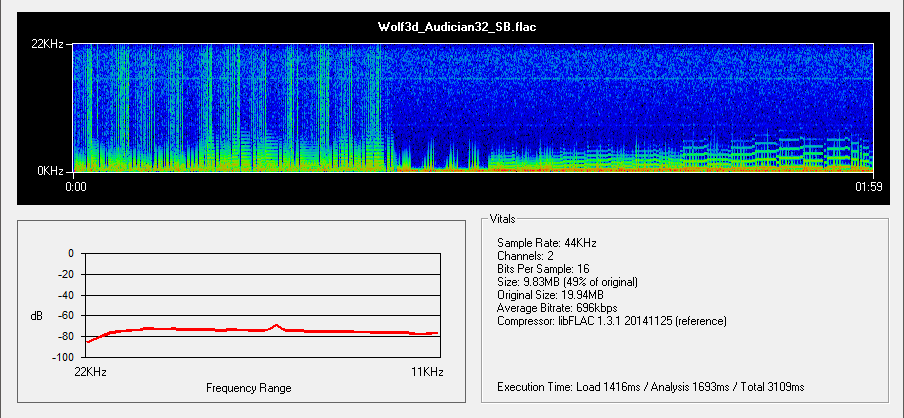Viewport: 904px width, 418px height.
Task: Click the spectrogram's 22KHz top axis label
Action: point(48,44)
